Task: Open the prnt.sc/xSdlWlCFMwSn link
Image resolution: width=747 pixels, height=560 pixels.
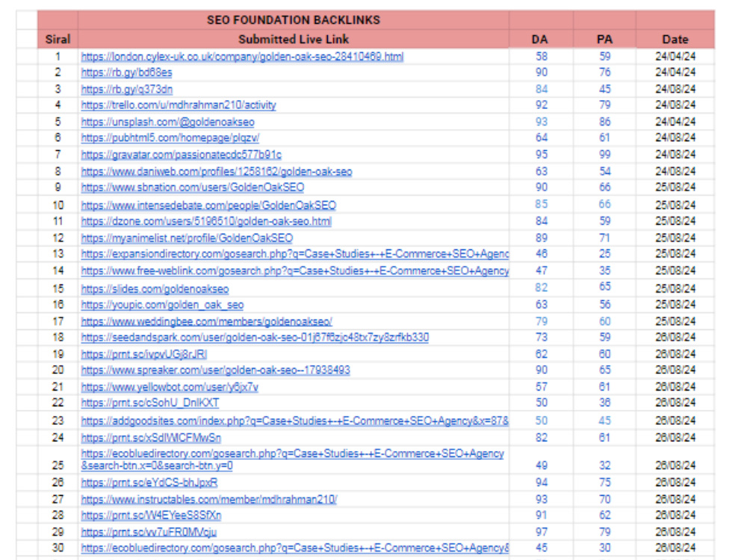Action: pyautogui.click(x=151, y=438)
